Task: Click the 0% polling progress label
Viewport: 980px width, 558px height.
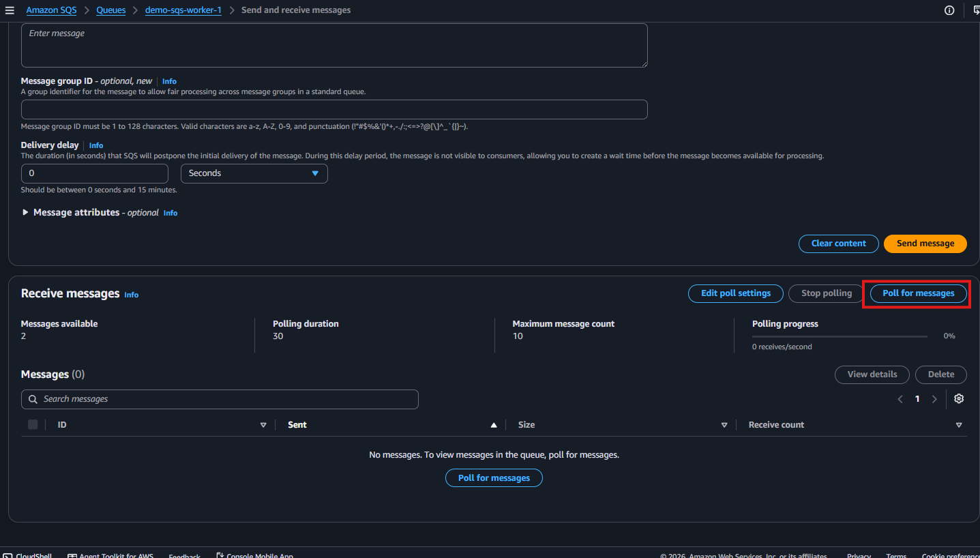Action: (x=949, y=336)
